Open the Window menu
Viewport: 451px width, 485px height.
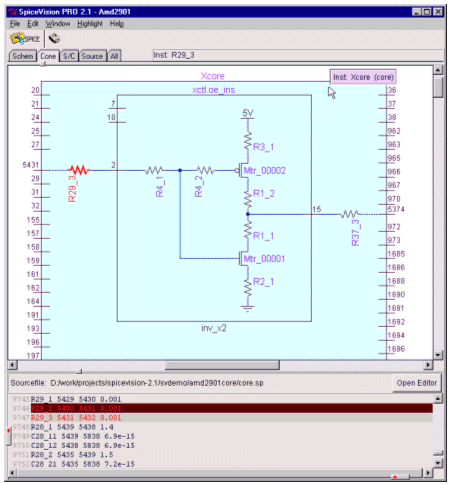pyautogui.click(x=58, y=24)
